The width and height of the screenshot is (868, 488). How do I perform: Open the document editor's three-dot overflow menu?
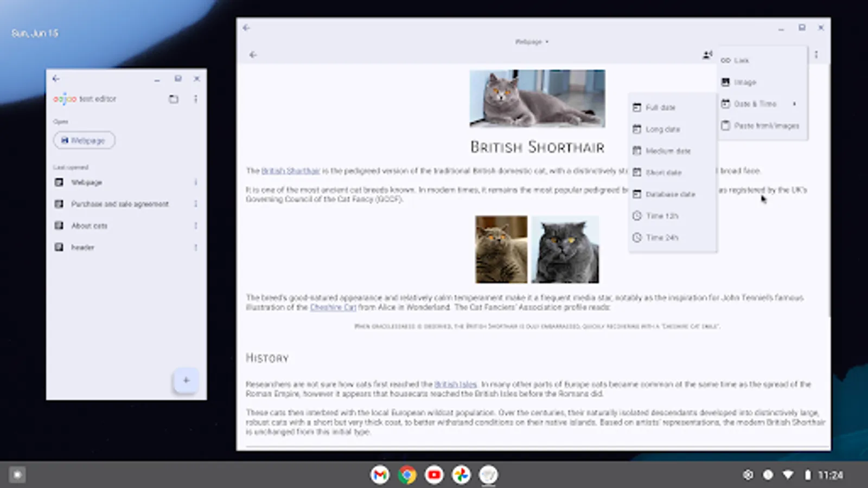[x=816, y=54]
